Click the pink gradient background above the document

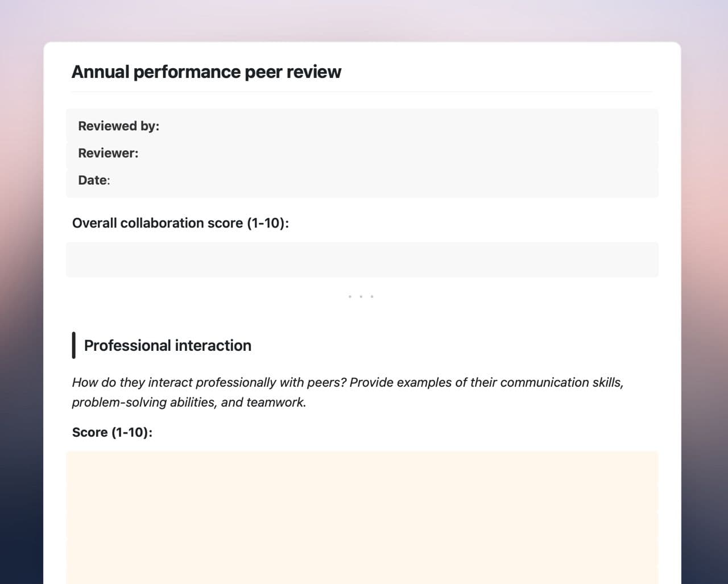pos(364,20)
